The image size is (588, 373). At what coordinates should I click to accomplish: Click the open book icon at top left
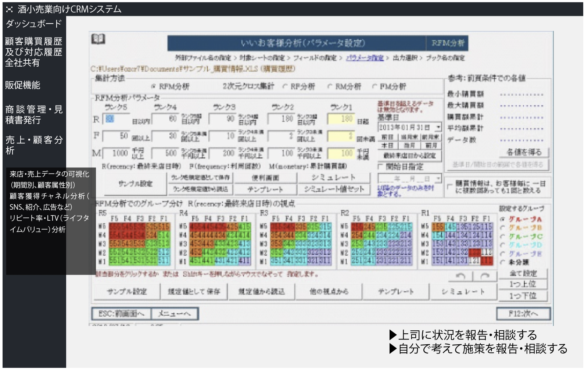[x=98, y=39]
